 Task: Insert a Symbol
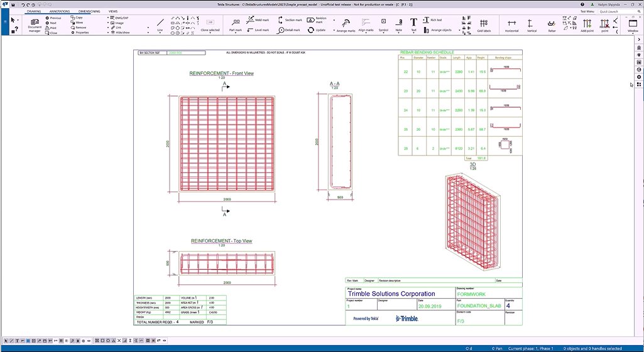[x=383, y=24]
